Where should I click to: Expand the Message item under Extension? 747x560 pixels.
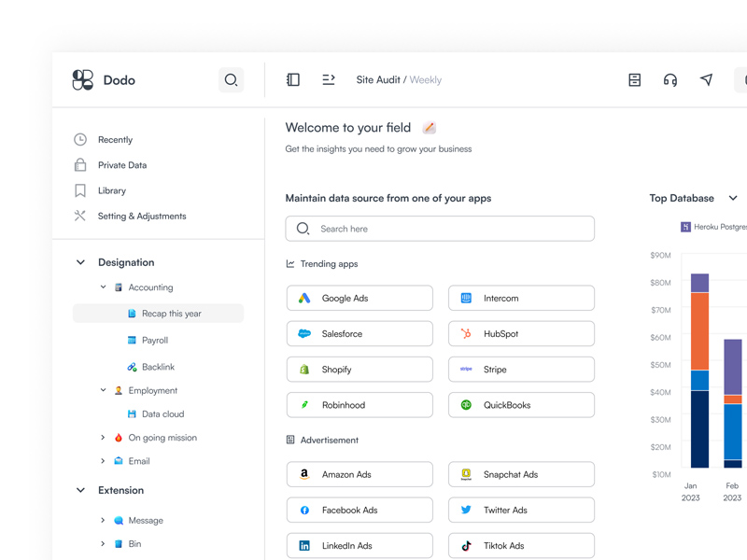pyautogui.click(x=103, y=520)
